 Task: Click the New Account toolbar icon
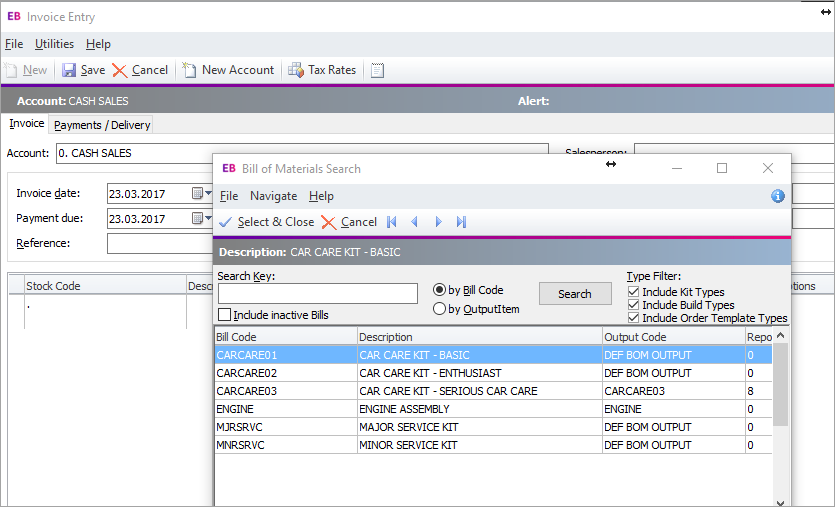tap(189, 70)
